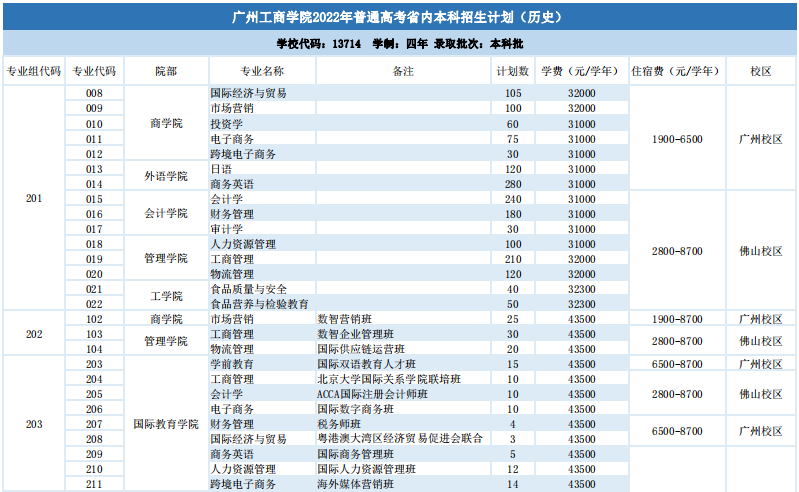Select 佛山校区 cell for group 202

click(761, 341)
